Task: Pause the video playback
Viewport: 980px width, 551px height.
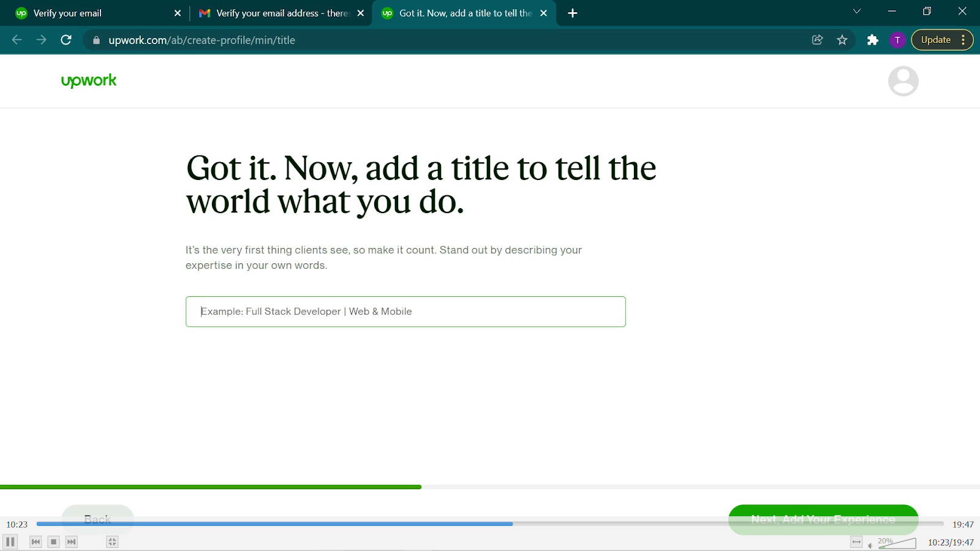Action: click(x=10, y=542)
